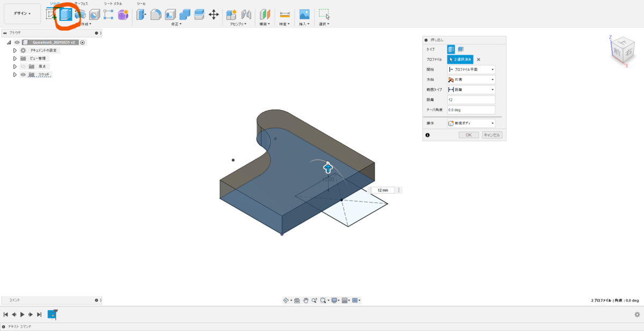Open the 開始 プロファイル平面 dropdown
Viewport: 644px width, 331px height.
click(x=471, y=69)
